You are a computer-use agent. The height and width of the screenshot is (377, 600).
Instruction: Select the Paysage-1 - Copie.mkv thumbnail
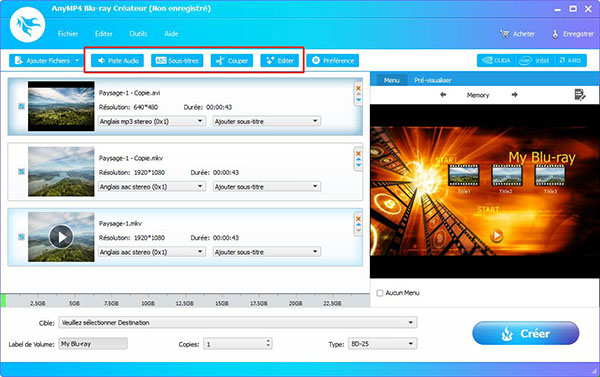61,171
